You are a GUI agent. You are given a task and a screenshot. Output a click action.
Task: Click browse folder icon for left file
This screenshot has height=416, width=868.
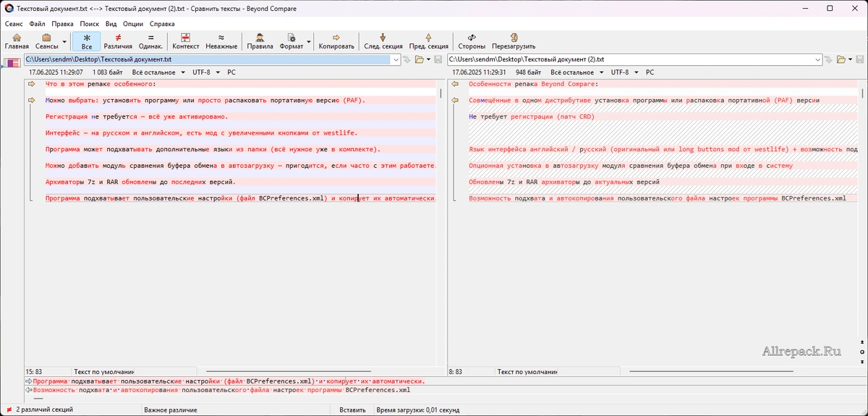tap(418, 59)
